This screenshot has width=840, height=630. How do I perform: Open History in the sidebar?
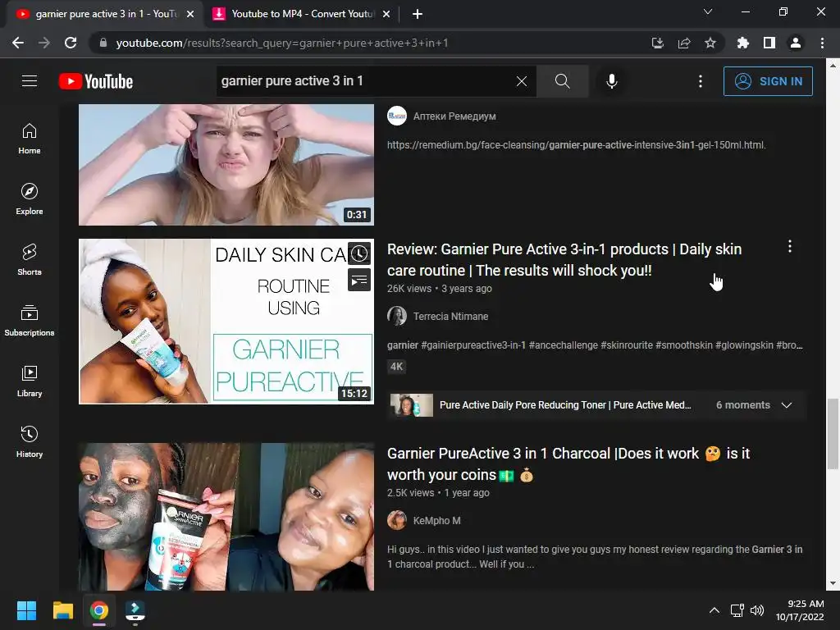[30, 441]
